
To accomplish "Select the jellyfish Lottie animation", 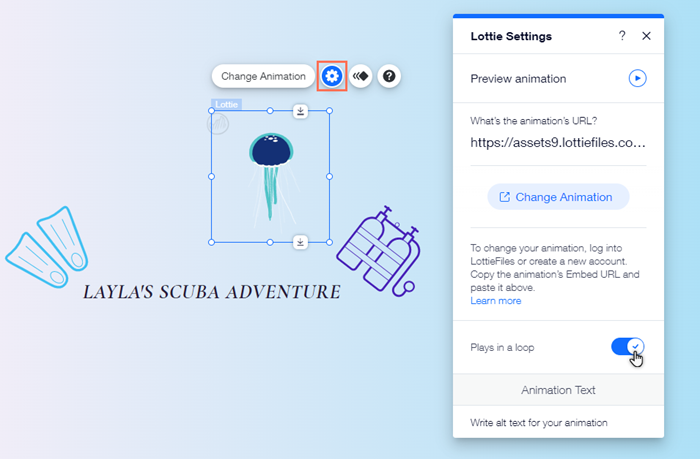I will [271, 177].
